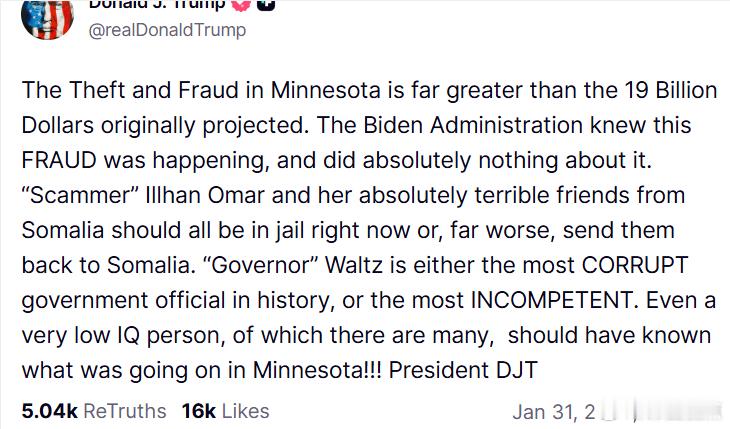Open the Jan 31 post timestamp

549,411
